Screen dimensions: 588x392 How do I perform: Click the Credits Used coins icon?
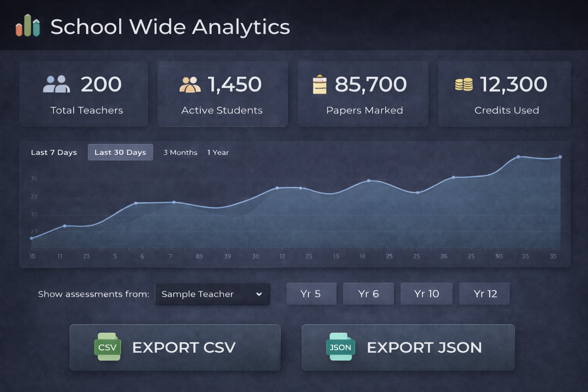coord(464,85)
